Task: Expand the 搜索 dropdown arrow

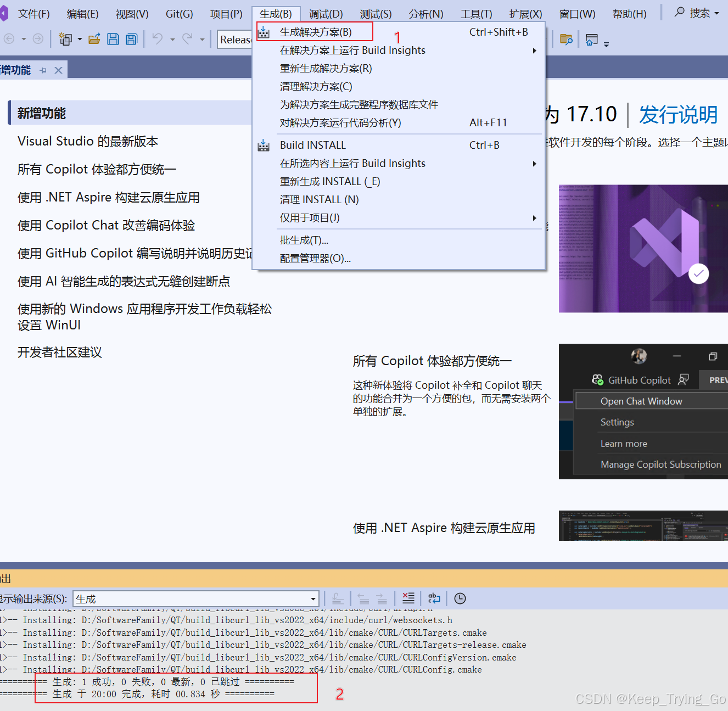Action: coord(716,13)
